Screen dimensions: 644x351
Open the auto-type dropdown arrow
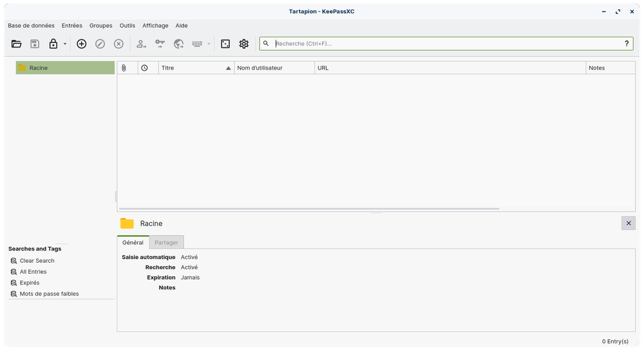tap(209, 44)
